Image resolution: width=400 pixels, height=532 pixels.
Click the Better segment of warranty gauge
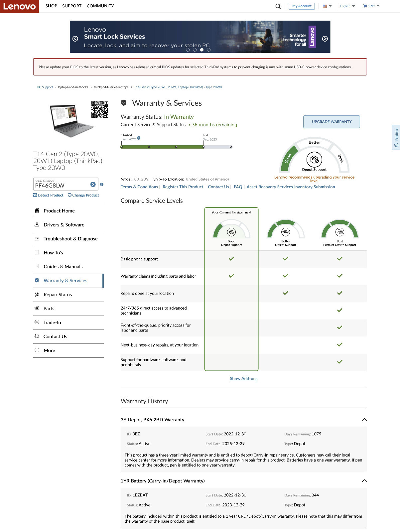click(314, 142)
